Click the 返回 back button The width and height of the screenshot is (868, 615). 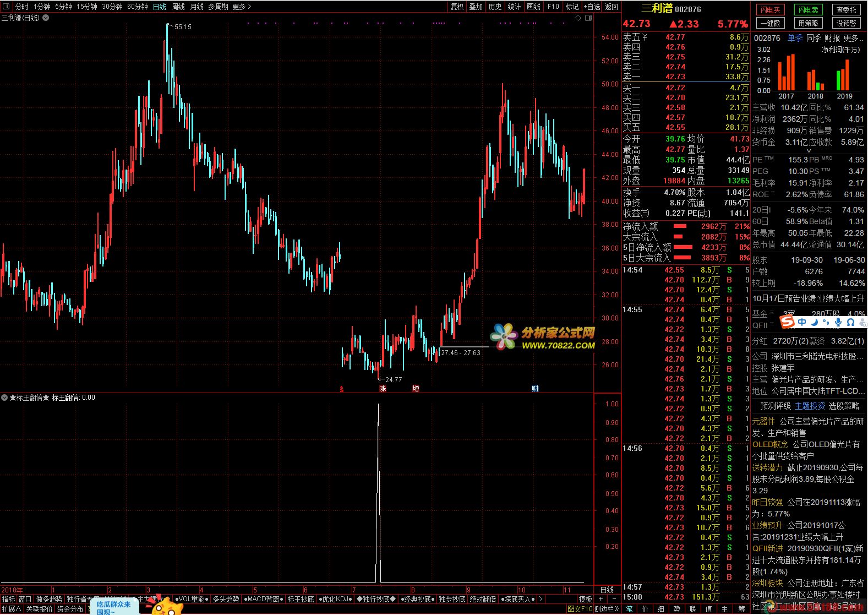click(612, 7)
